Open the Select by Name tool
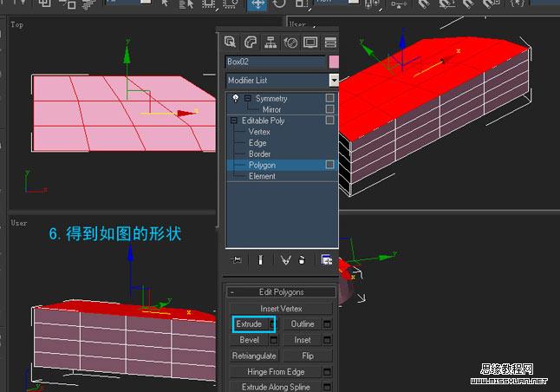560x392 pixels. click(x=186, y=4)
